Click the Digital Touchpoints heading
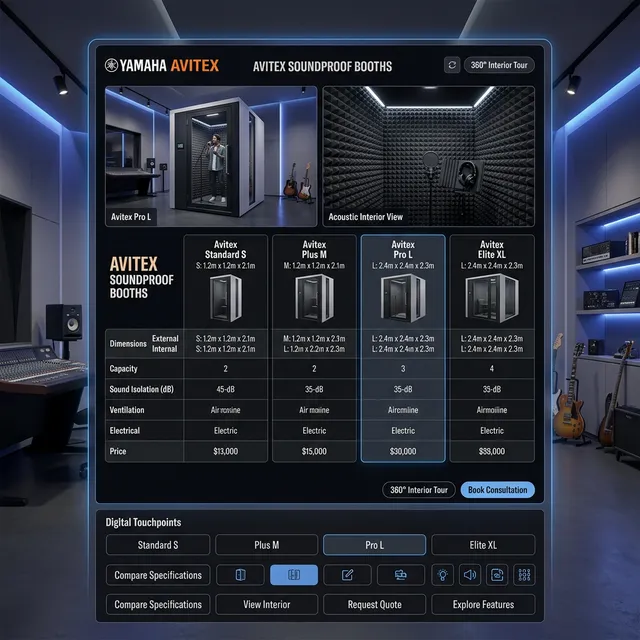Screen dimensions: 640x640 click(143, 522)
